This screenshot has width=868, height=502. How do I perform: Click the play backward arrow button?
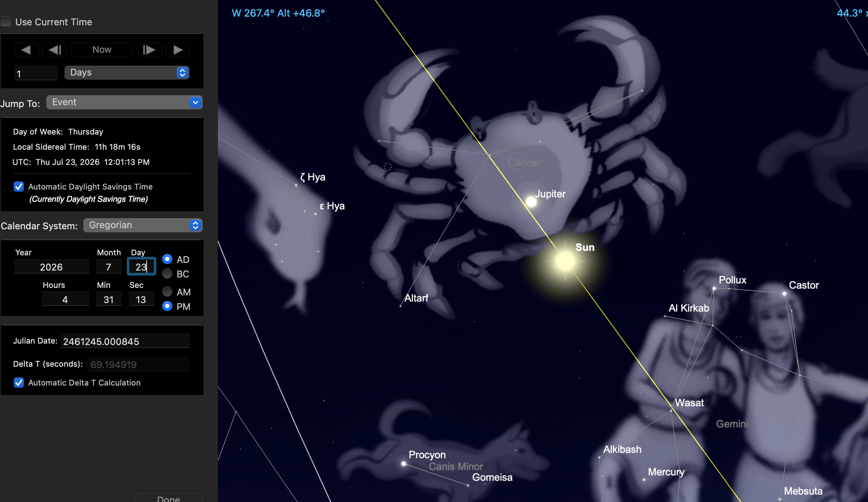pos(26,50)
